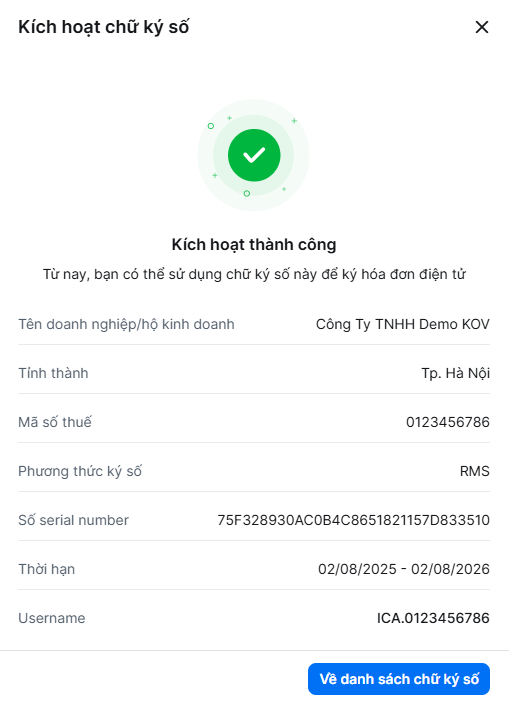Screen dimensions: 509x701
Task: Click the Phương thức ký số label
Action: (80, 471)
